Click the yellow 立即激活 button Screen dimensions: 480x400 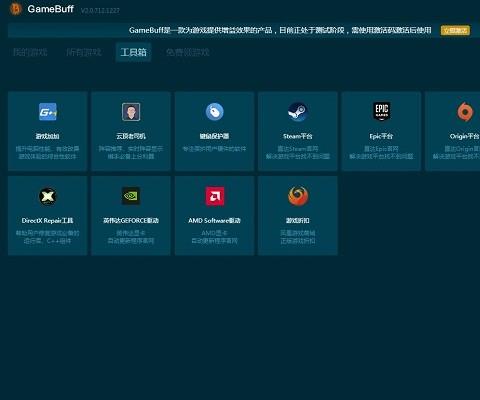pos(455,30)
